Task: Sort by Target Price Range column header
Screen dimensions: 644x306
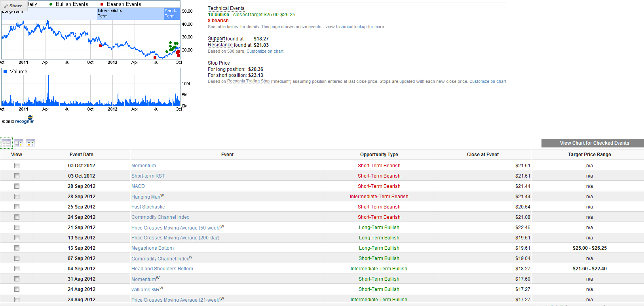Action: 589,155
